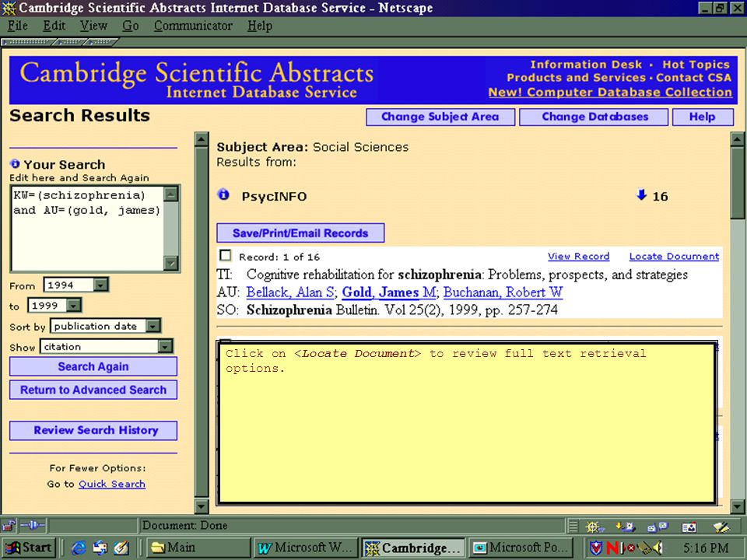Open Netscape Navigator from component bar

point(594,527)
